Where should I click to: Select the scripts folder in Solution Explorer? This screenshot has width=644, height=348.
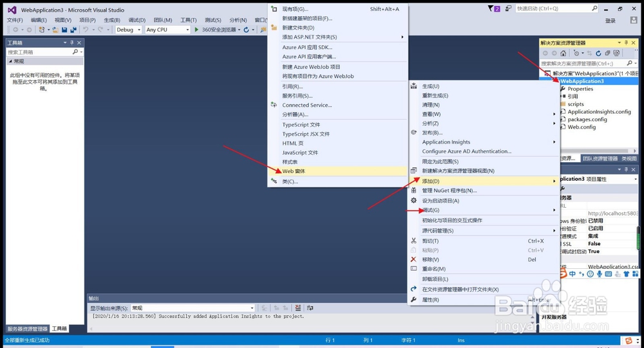point(575,104)
